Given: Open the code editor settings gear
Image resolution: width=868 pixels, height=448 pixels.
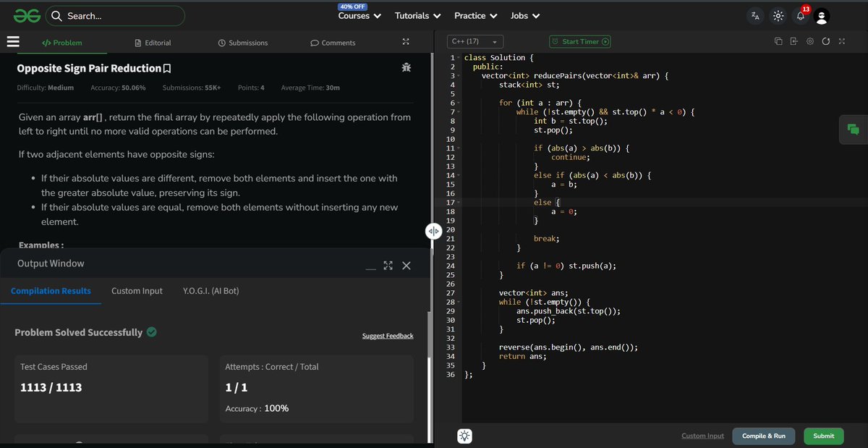Looking at the screenshot, I should coord(809,42).
